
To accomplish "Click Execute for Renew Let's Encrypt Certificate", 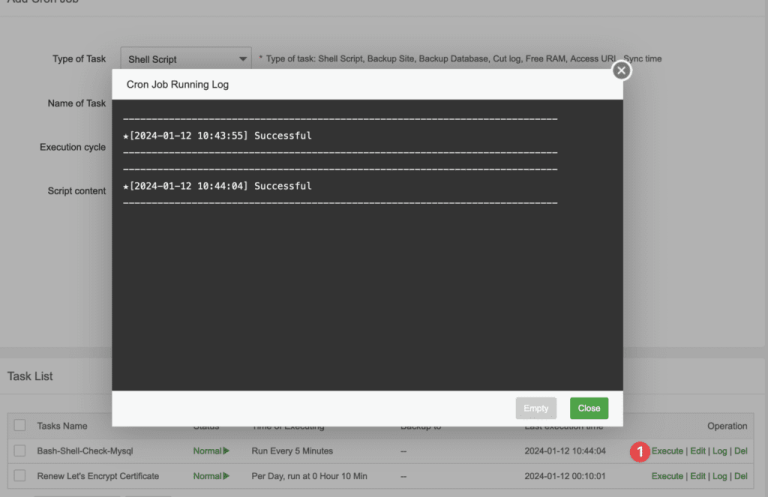I will (667, 476).
